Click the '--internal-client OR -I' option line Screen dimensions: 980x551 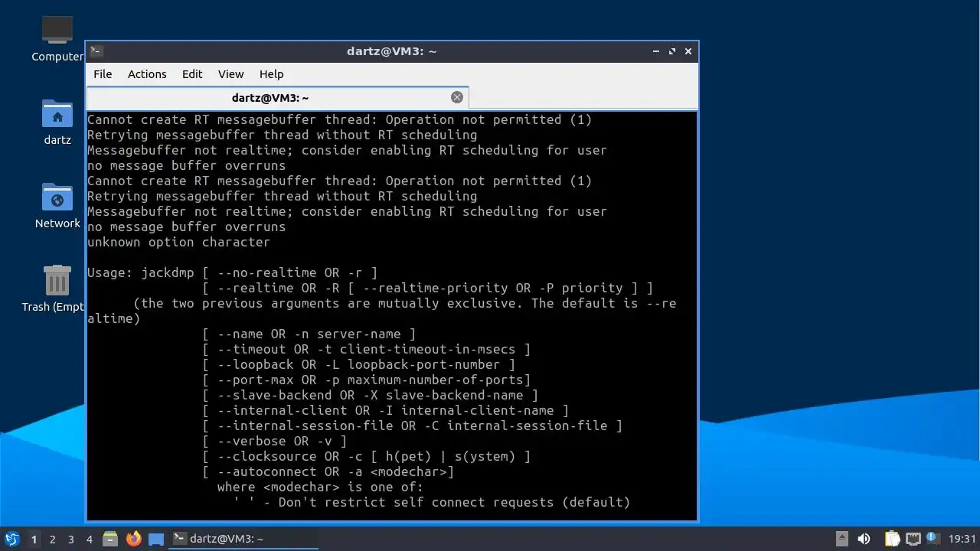pyautogui.click(x=385, y=410)
